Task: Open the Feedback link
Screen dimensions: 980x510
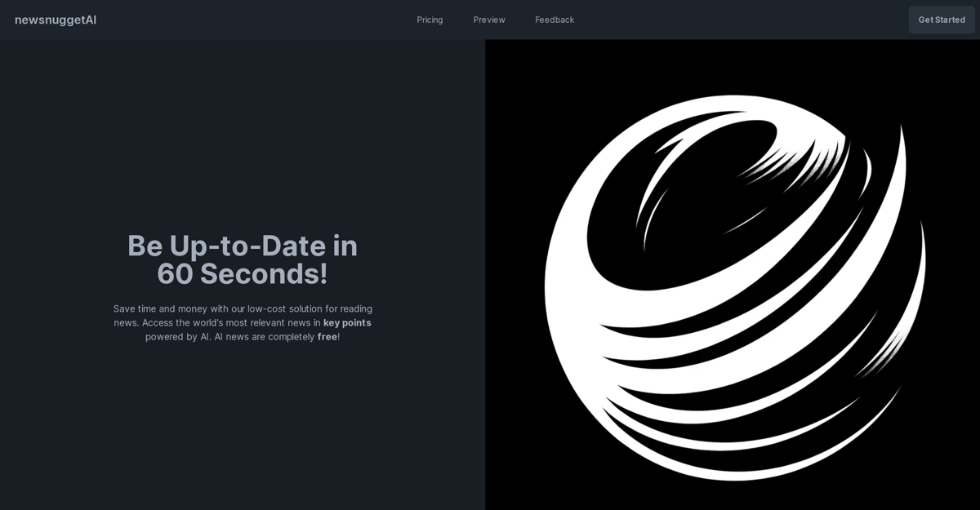Action: 555,20
